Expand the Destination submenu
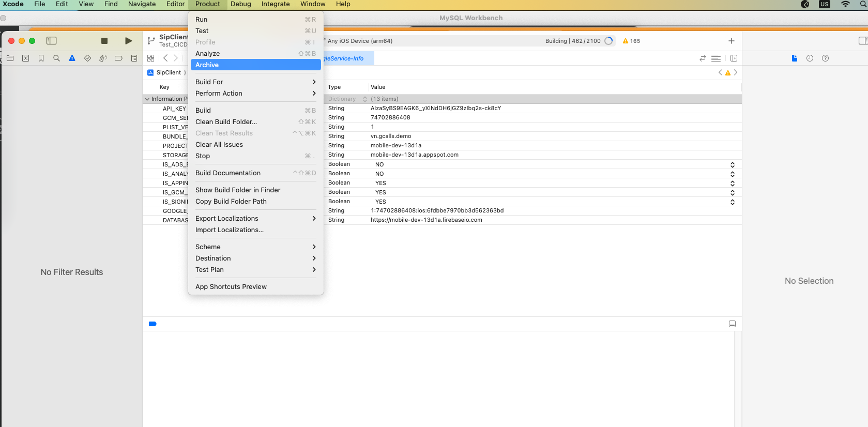The width and height of the screenshot is (868, 427). [x=255, y=258]
